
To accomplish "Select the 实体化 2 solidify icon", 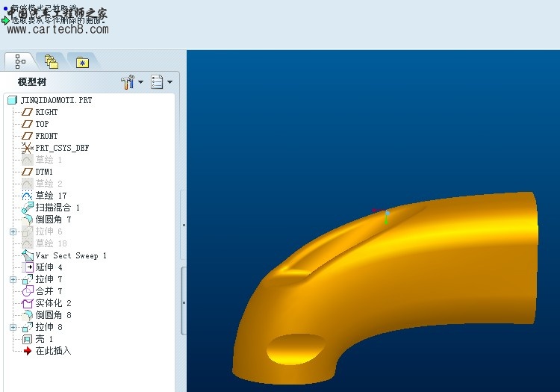I will click(x=28, y=303).
